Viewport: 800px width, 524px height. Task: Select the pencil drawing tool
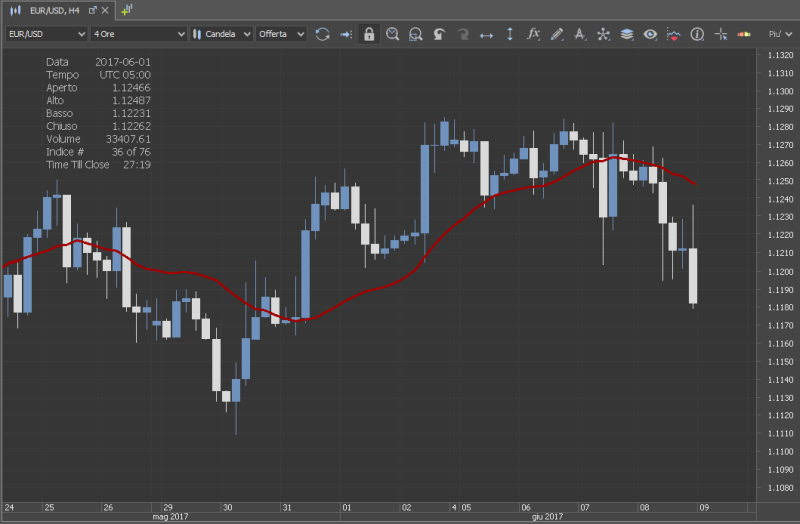[557, 34]
